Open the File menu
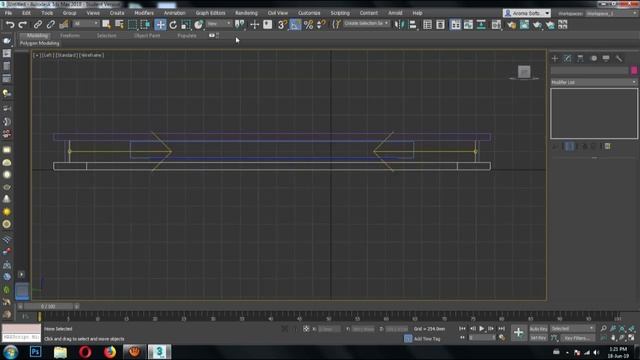The width and height of the screenshot is (640, 360). click(8, 13)
